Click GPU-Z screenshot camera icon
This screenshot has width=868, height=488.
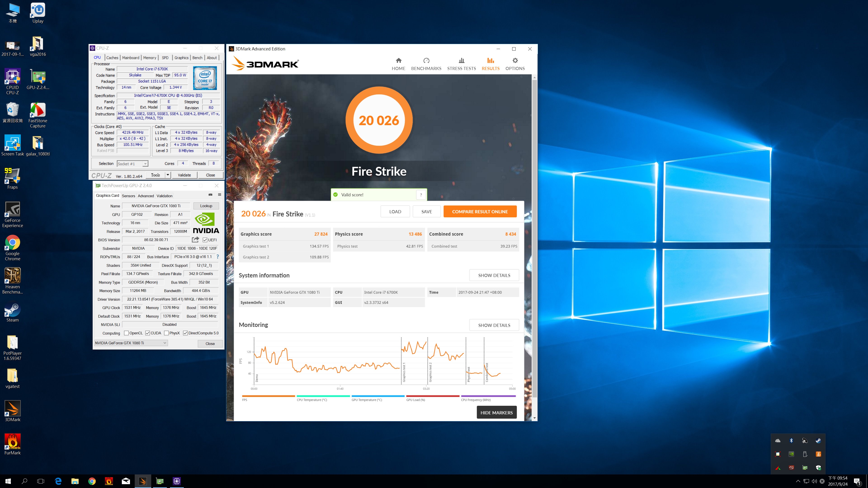[x=210, y=195]
